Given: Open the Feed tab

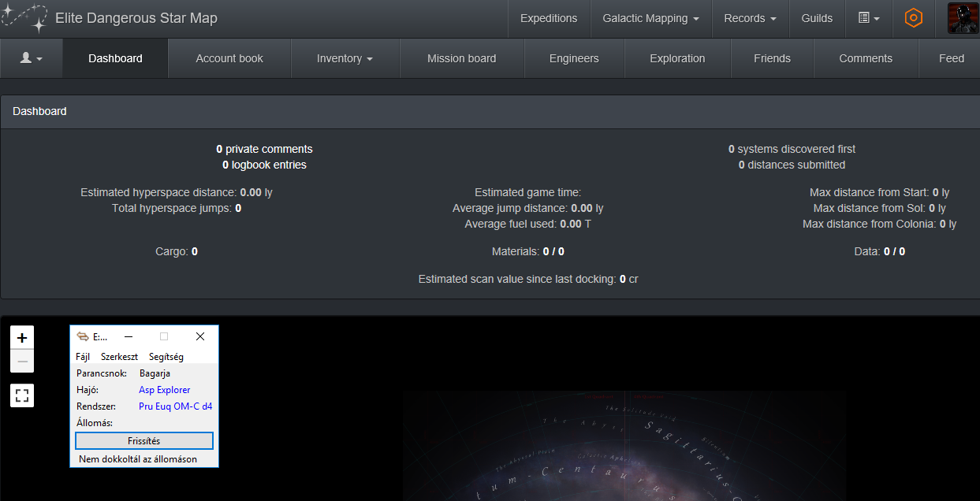Looking at the screenshot, I should (x=951, y=58).
